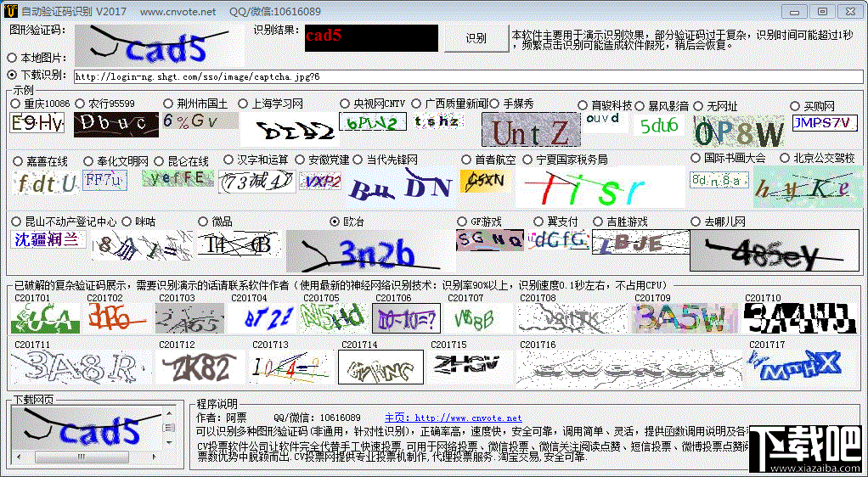Screen dimensions: 868x477
Task: Select the 本地图片 radio option
Action: 12,58
